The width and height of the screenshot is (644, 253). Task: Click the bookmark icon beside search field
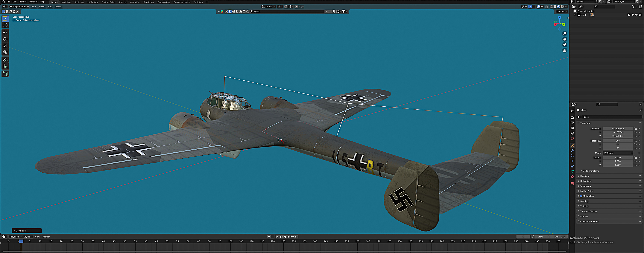point(334,11)
